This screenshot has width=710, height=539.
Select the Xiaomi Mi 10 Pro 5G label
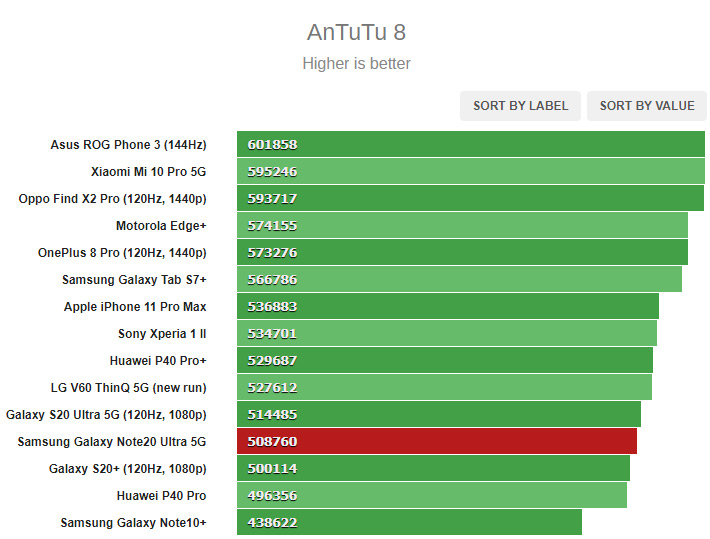tap(149, 172)
